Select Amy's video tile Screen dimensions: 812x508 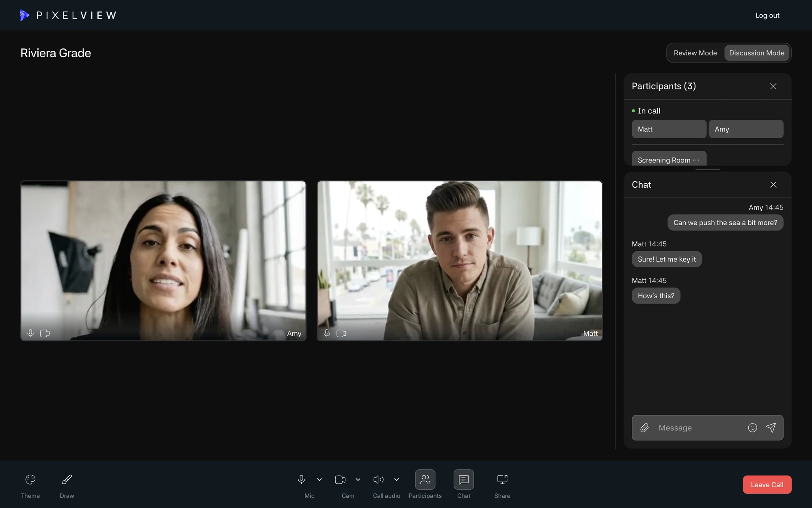tap(163, 261)
